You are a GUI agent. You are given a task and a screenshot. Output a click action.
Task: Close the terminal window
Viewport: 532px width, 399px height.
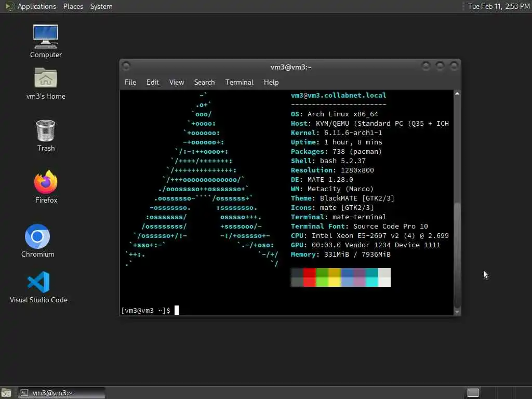454,66
